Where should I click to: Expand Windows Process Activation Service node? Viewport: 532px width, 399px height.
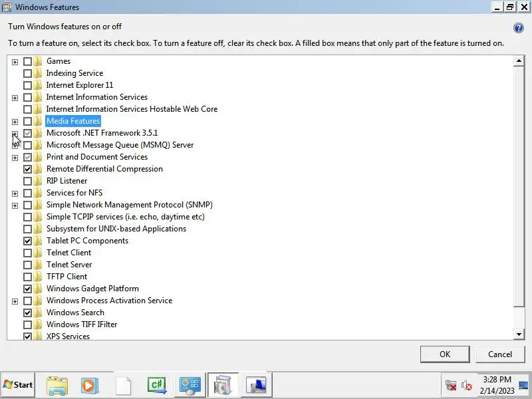(x=15, y=301)
